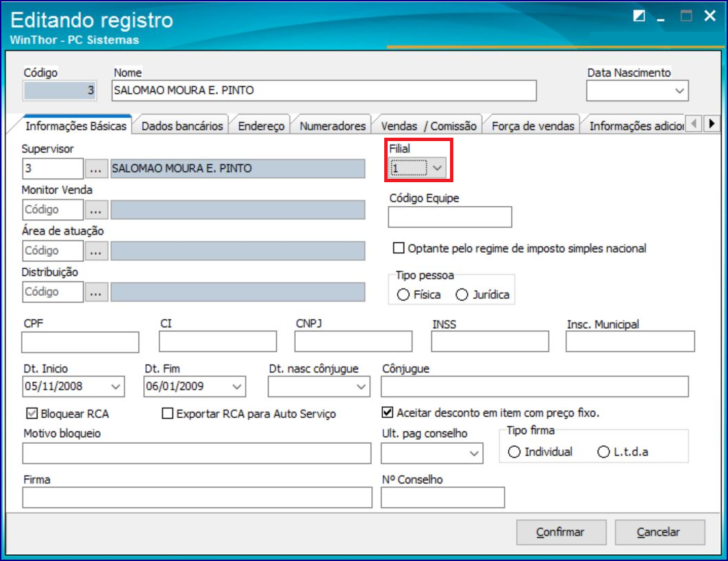Click the Supervisor name SALOMAO MOURA E. PINTO

(x=238, y=169)
